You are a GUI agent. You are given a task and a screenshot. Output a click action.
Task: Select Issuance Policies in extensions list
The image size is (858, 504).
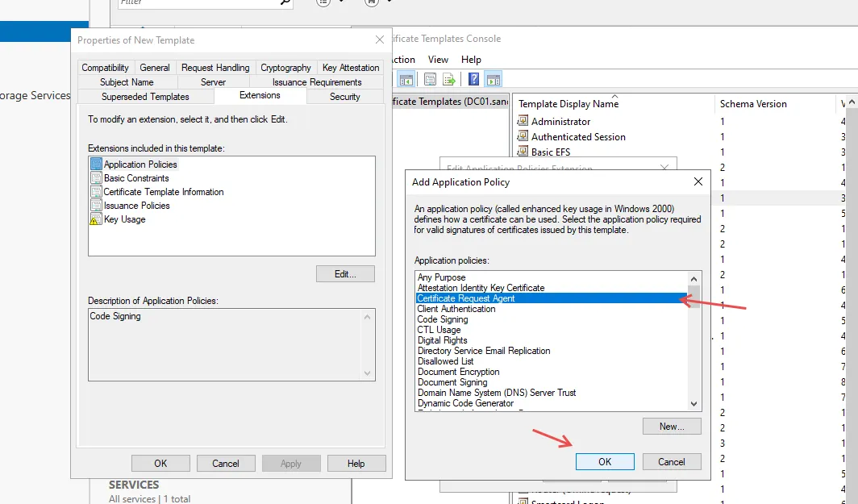click(x=136, y=206)
